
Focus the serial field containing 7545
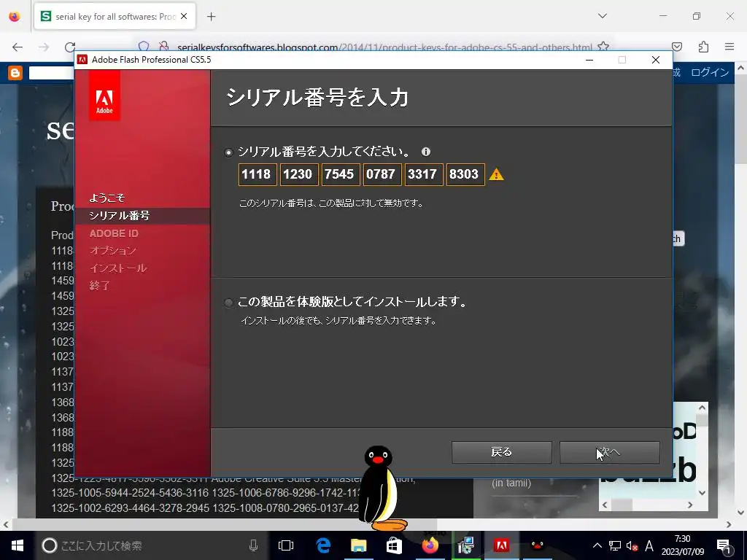tap(341, 174)
